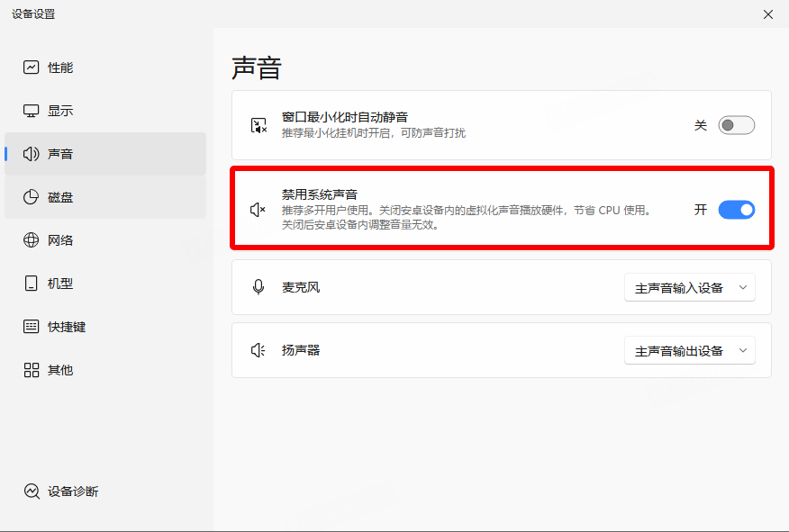Screen dimensions: 789x532
Task: Turn off the 禁用系统声音 switch
Action: [x=736, y=210]
